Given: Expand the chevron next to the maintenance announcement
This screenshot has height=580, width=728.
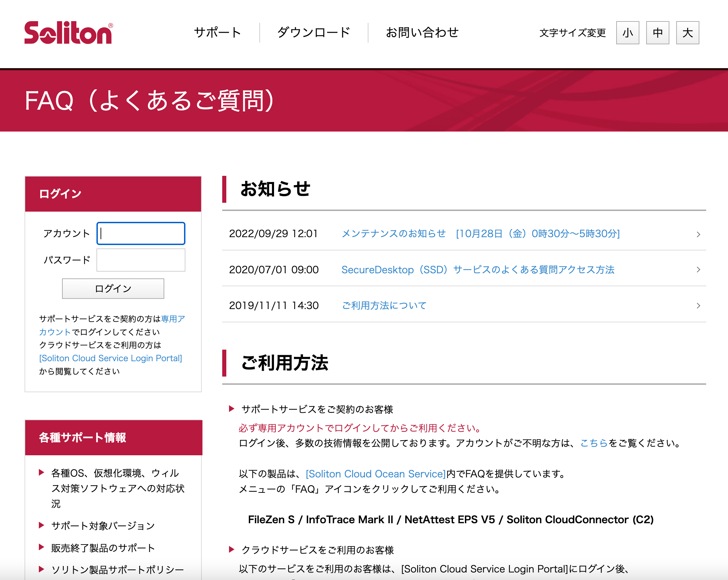Looking at the screenshot, I should (x=699, y=234).
